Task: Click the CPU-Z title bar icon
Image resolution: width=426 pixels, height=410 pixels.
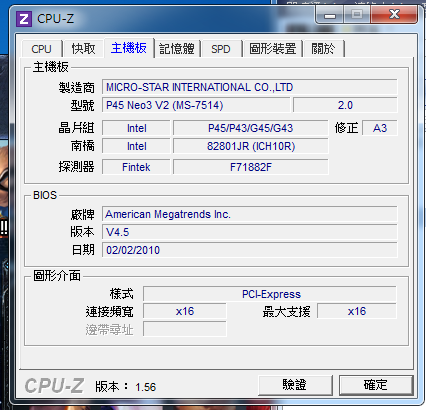Action: 24,19
